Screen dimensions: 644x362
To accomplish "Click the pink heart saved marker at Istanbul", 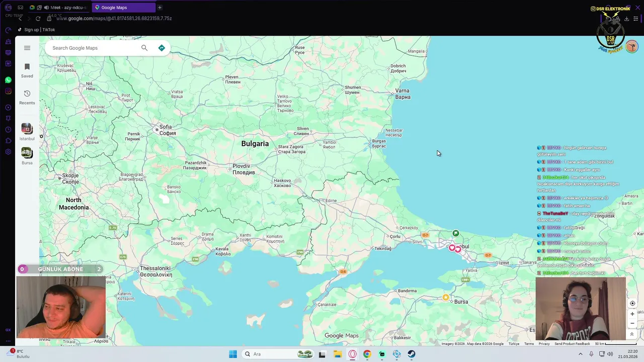I will pyautogui.click(x=452, y=248).
